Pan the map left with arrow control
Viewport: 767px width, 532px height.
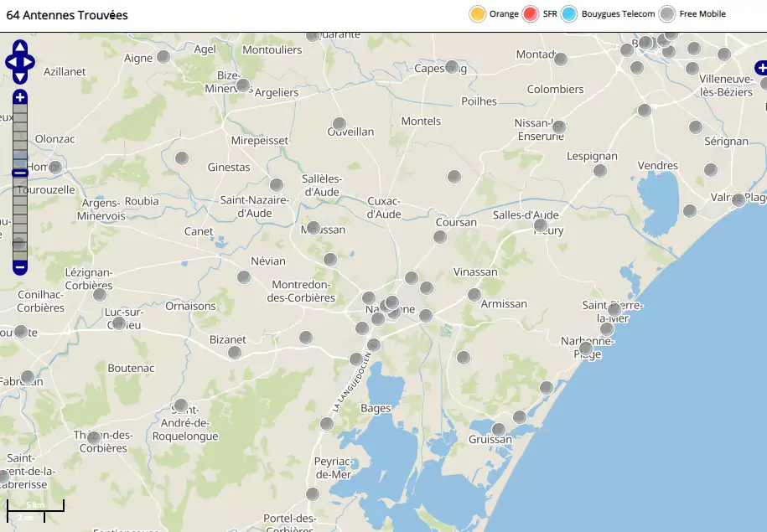(x=10, y=62)
